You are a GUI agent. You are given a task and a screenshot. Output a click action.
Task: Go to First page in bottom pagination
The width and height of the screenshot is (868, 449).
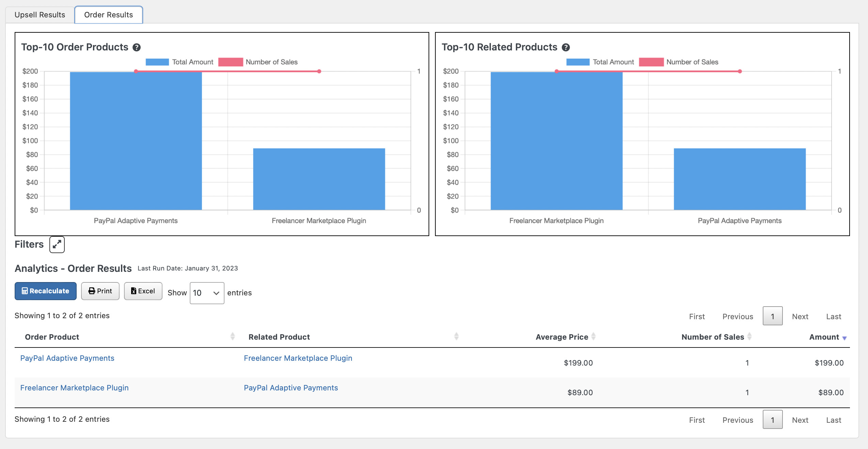697,420
